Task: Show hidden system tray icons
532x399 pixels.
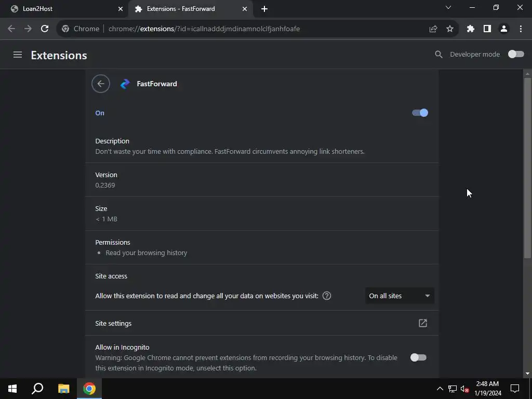Action: click(440, 389)
